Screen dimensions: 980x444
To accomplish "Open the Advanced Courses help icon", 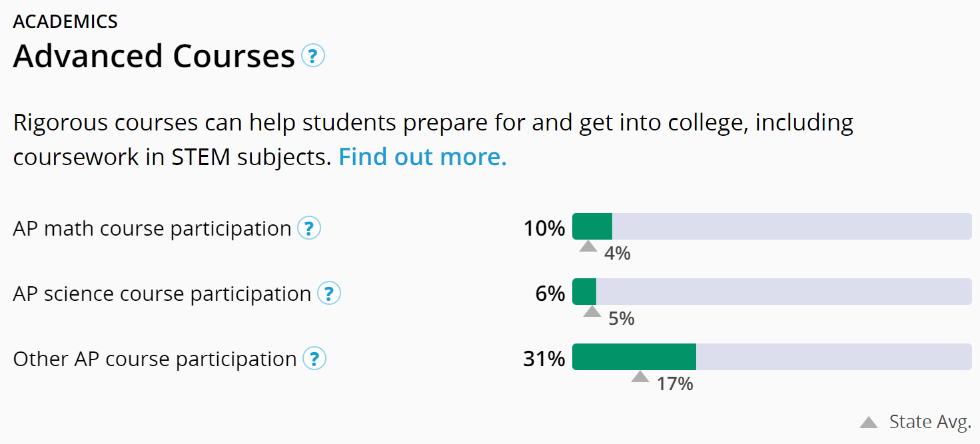I will click(x=313, y=56).
